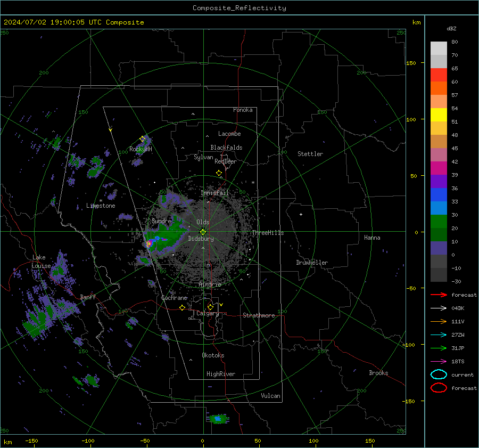Click the white 04DK arrow icon
The image size is (479, 448).
click(439, 308)
